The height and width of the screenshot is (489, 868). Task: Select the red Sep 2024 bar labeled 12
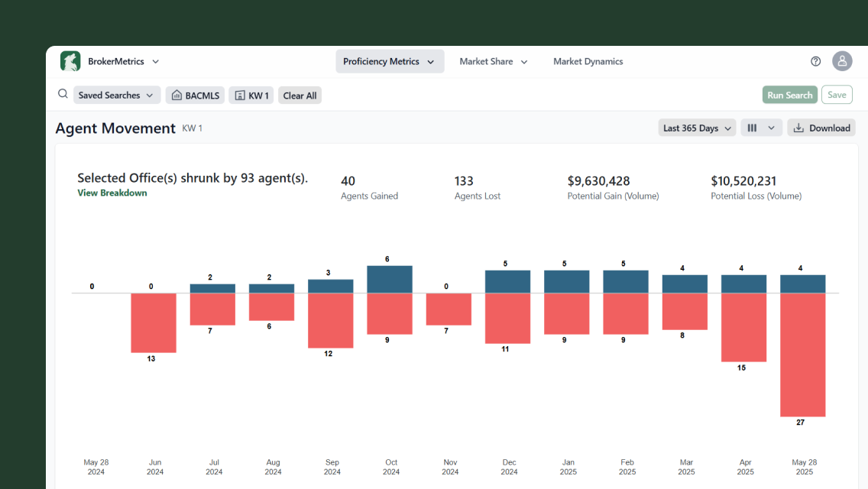[331, 321]
